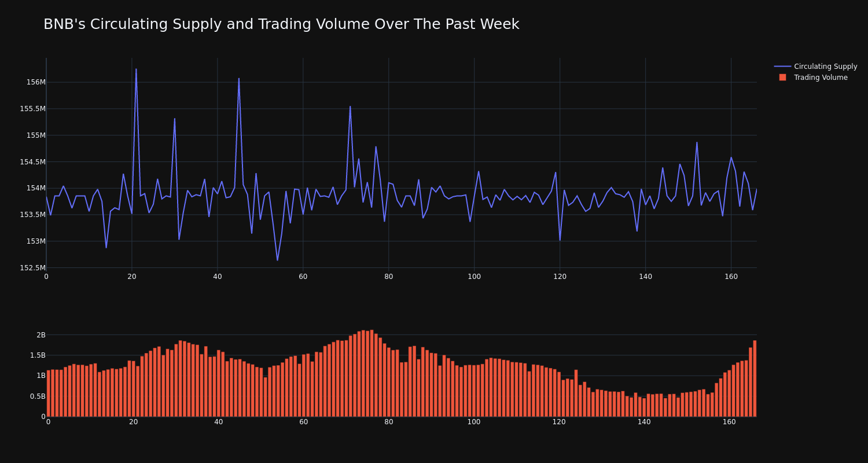Click the 0.5B label on volume axis
Image resolution: width=868 pixels, height=463 pixels.
tap(38, 396)
